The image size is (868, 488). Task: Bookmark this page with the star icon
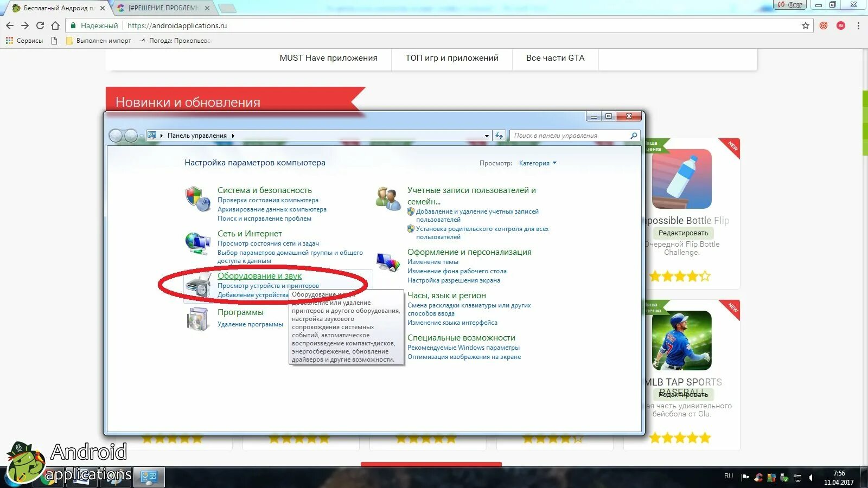tap(806, 25)
